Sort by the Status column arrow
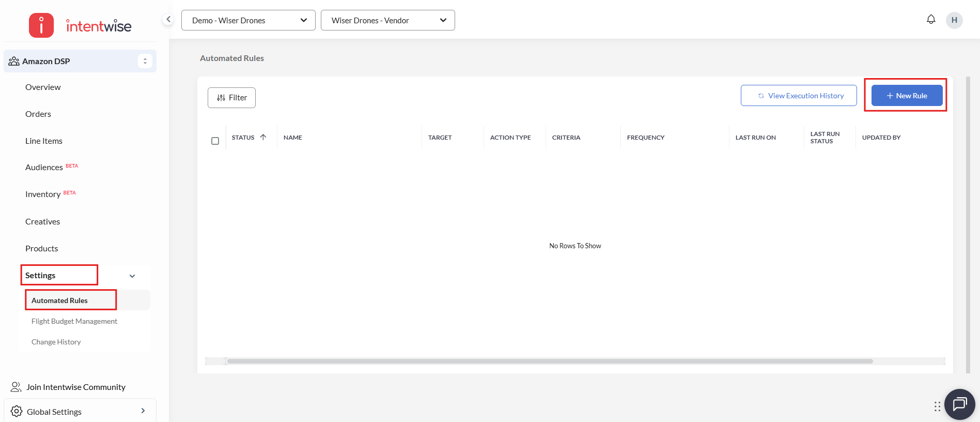This screenshot has width=980, height=422. 263,137
